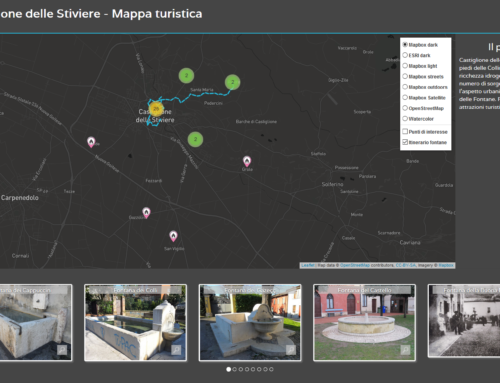
Task: Switch to Mapbox Satellite imagery
Action: (405, 98)
